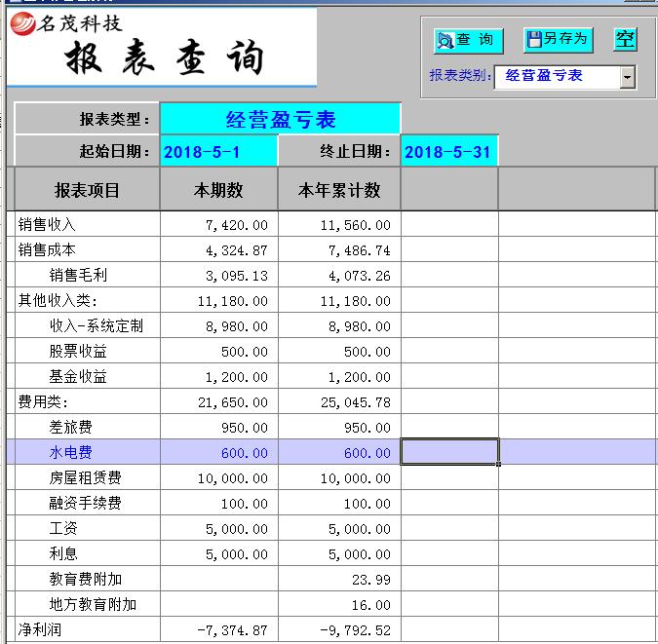The height and width of the screenshot is (644, 658).
Task: Click the 7,486.74 yearly cost value
Action: (359, 250)
